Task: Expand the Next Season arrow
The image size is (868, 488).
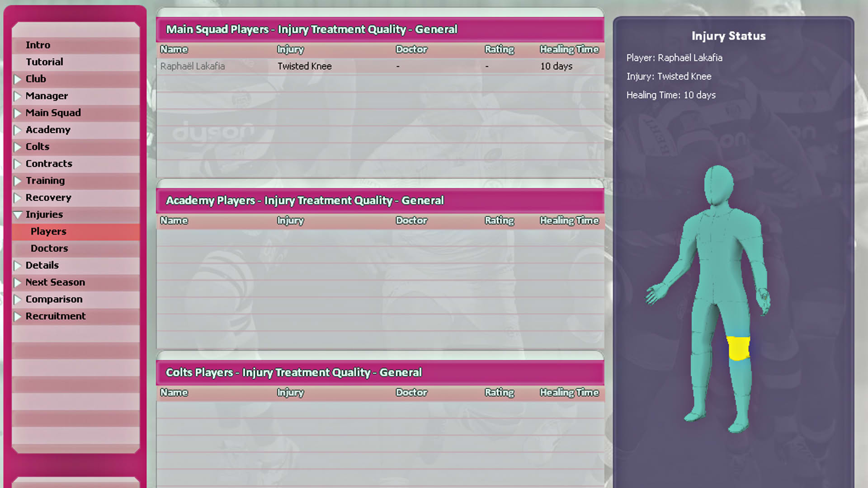Action: (x=18, y=282)
